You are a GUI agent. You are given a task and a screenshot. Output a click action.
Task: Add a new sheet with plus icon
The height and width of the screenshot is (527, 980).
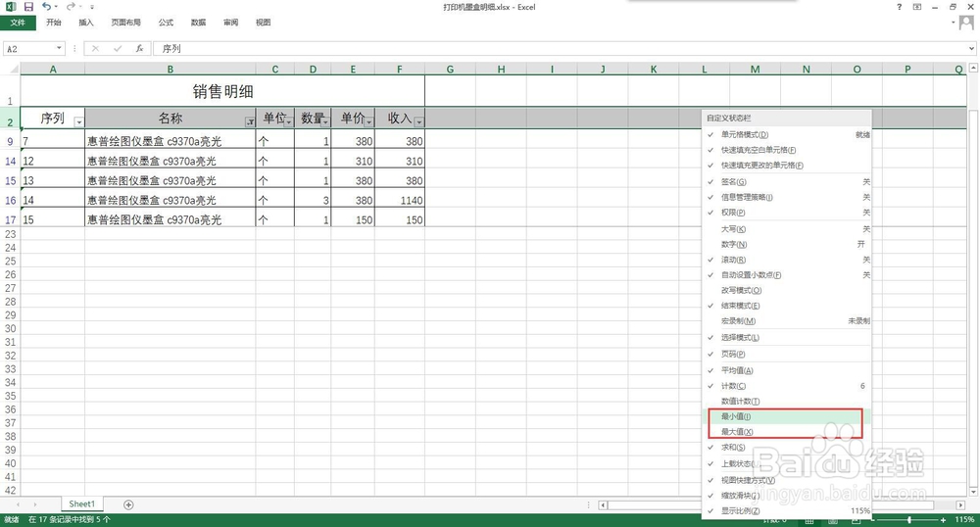128,504
